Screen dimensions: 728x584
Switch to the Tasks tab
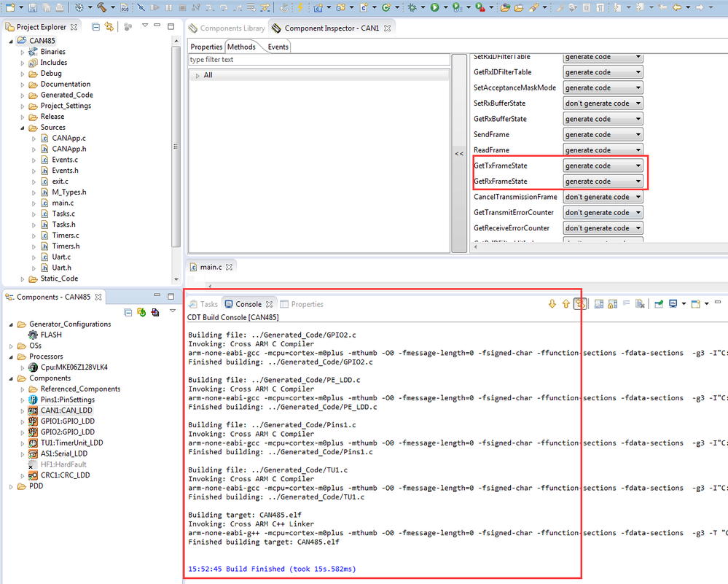[x=203, y=304]
